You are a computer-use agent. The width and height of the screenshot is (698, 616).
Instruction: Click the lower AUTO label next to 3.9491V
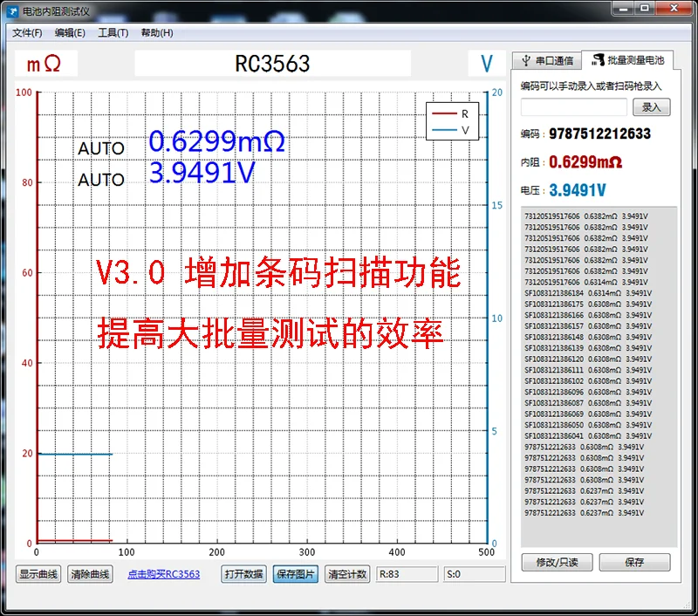coord(101,180)
